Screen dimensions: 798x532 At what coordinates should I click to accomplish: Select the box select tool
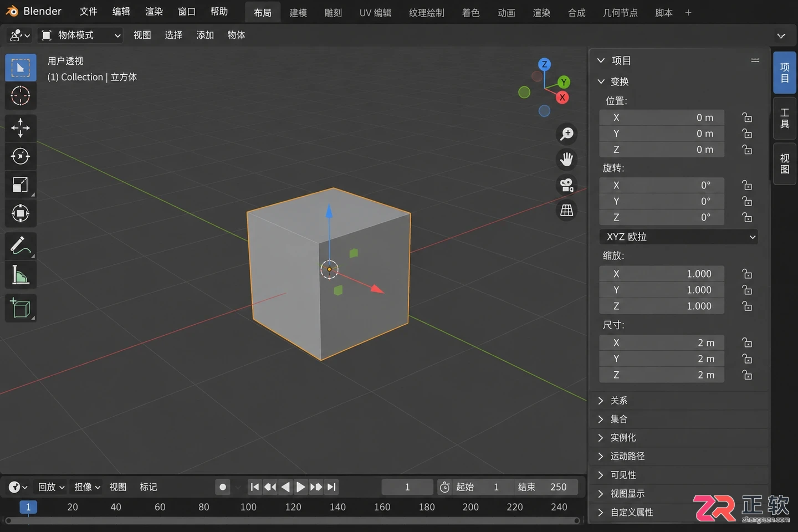pyautogui.click(x=21, y=68)
